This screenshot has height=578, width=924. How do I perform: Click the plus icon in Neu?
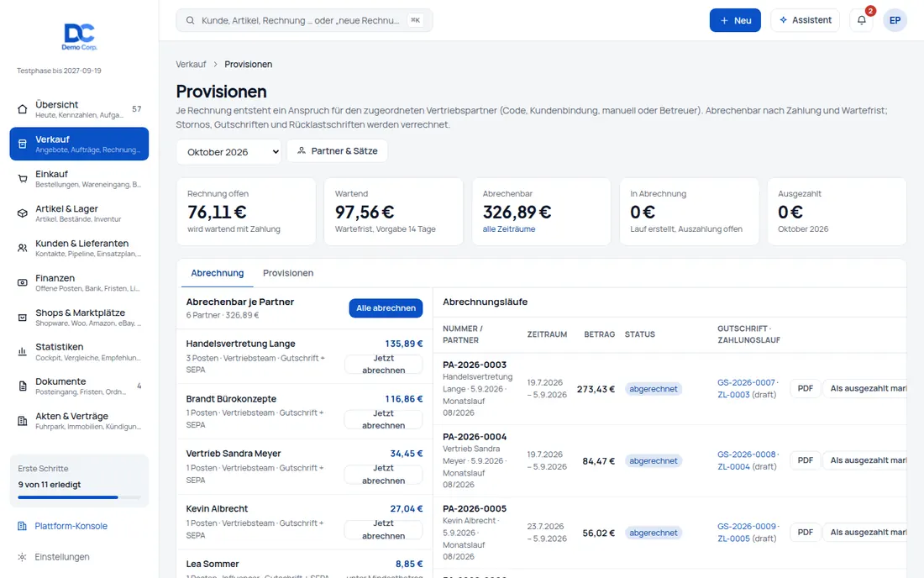tap(724, 21)
